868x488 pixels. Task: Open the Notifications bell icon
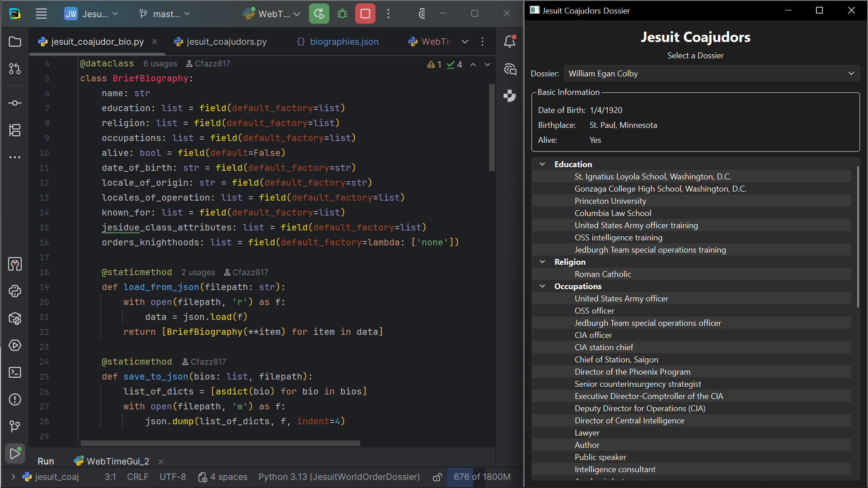[510, 42]
